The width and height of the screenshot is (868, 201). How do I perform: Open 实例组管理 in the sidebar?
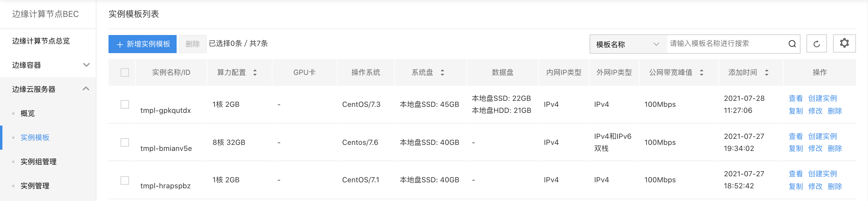point(38,162)
